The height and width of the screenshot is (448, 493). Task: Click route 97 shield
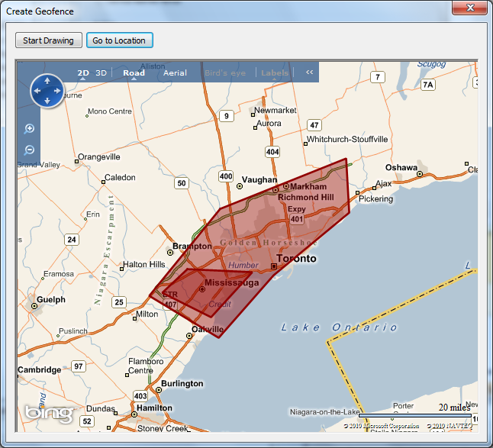[x=79, y=366]
